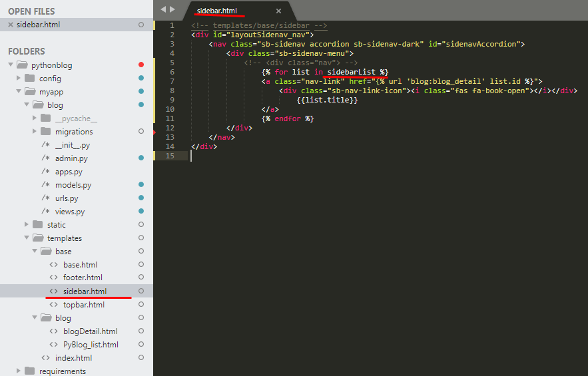Collapse the pythonblog root folder

[x=11, y=65]
